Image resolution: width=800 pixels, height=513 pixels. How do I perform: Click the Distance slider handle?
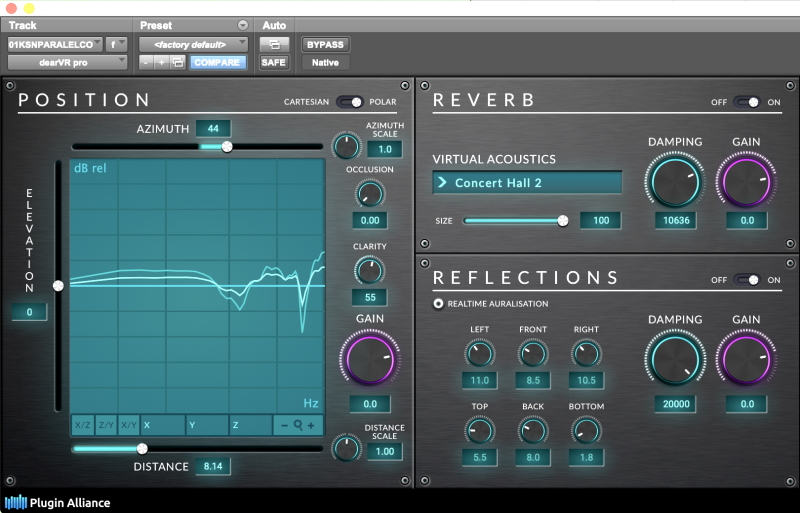(142, 449)
